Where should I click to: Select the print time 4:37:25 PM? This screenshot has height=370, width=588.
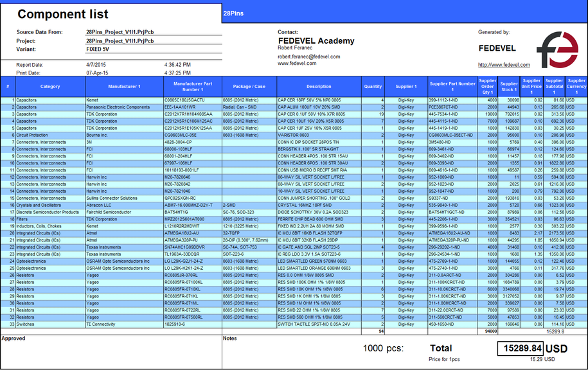tap(177, 73)
